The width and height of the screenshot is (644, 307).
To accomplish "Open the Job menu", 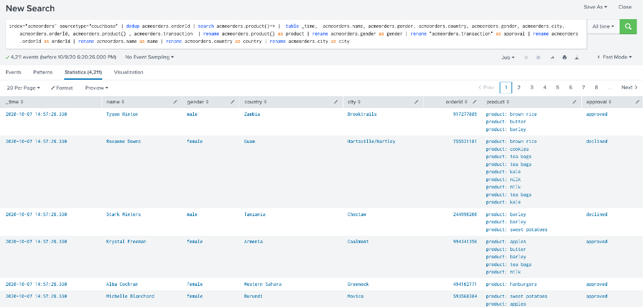I will [508, 57].
